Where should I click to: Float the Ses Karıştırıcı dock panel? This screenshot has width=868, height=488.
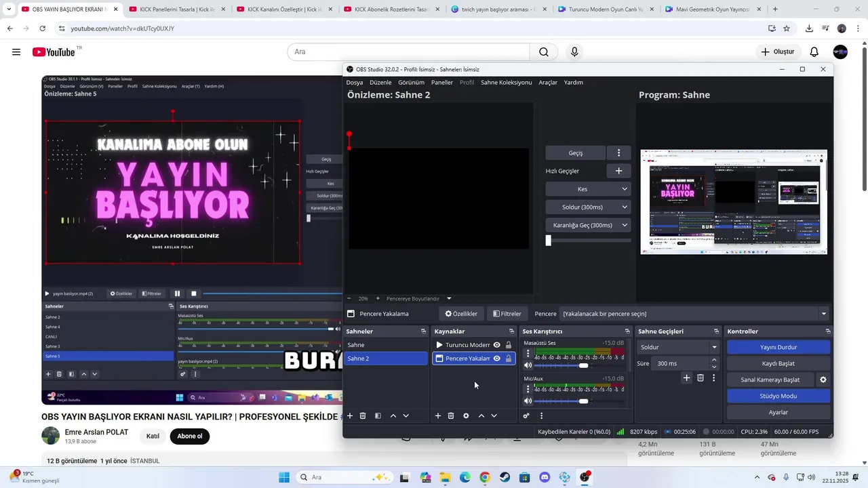click(x=627, y=331)
